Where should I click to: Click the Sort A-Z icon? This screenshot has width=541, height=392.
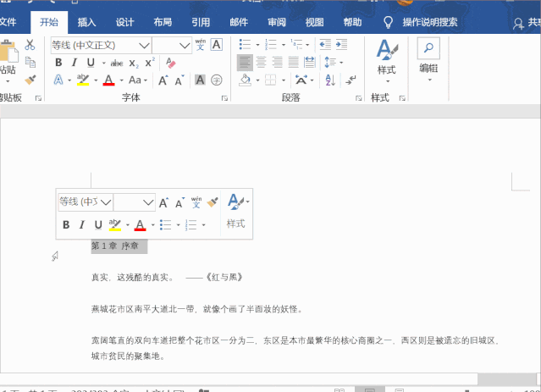point(330,80)
